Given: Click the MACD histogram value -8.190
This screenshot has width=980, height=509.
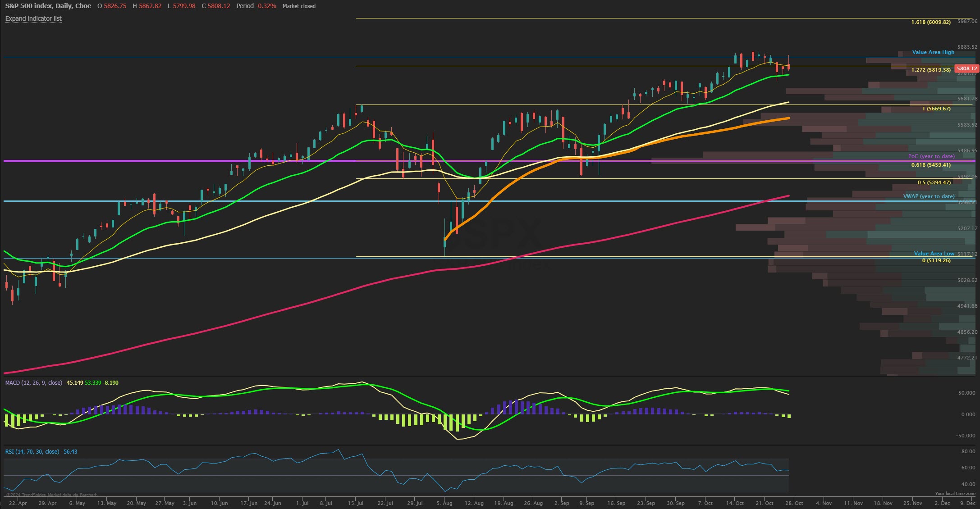Looking at the screenshot, I should (111, 383).
